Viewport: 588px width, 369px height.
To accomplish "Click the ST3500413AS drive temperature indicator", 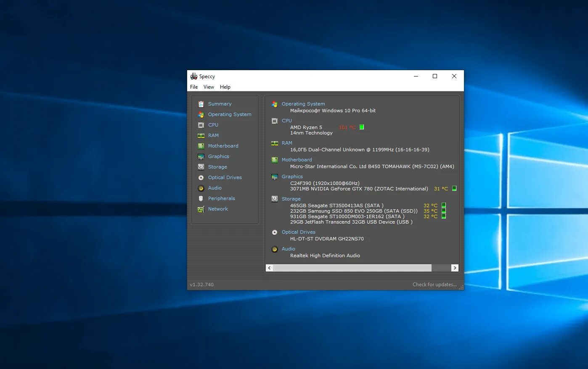I will (x=443, y=205).
